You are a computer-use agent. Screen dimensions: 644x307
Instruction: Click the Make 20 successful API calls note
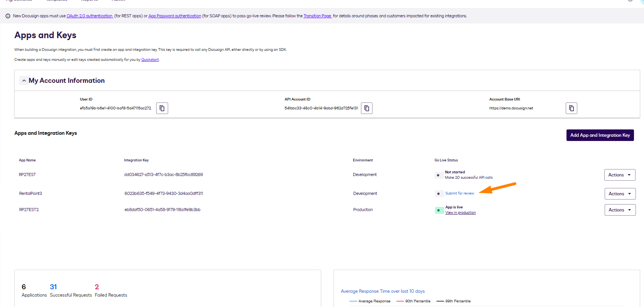point(469,178)
